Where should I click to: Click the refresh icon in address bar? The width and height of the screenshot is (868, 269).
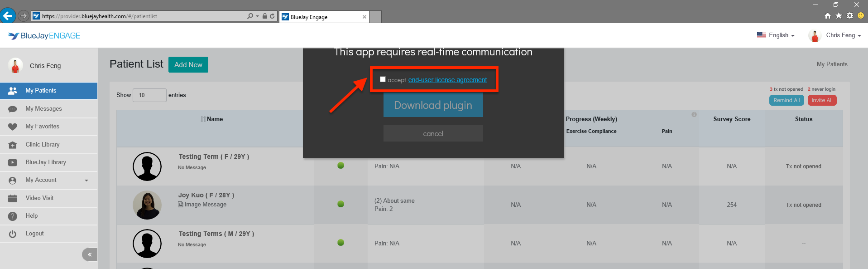pyautogui.click(x=272, y=16)
